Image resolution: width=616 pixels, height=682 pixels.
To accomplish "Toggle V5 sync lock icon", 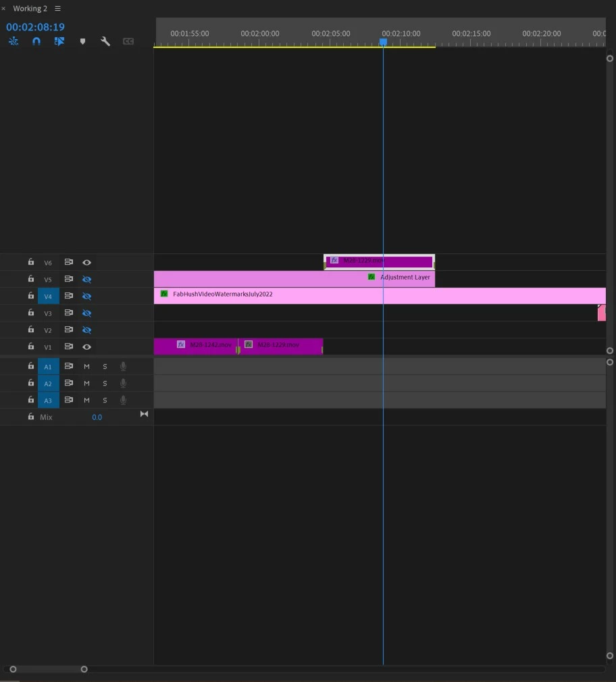I will [69, 279].
